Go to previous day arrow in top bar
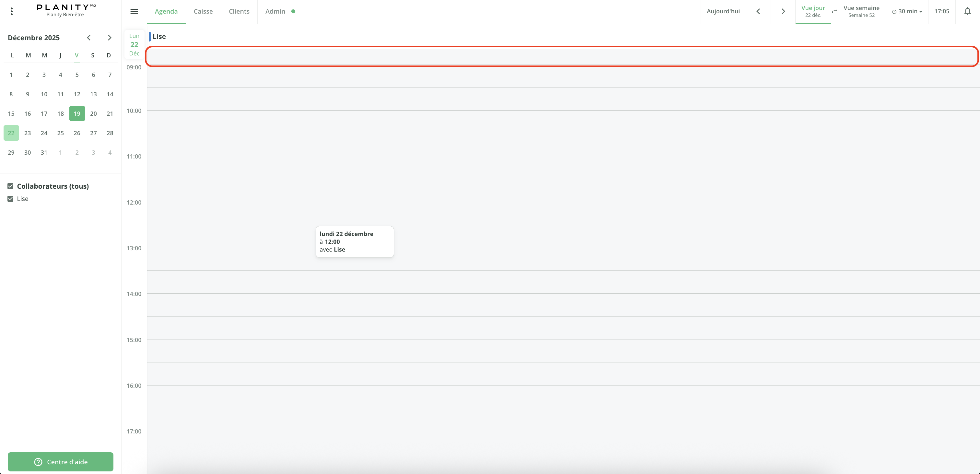 coord(758,11)
